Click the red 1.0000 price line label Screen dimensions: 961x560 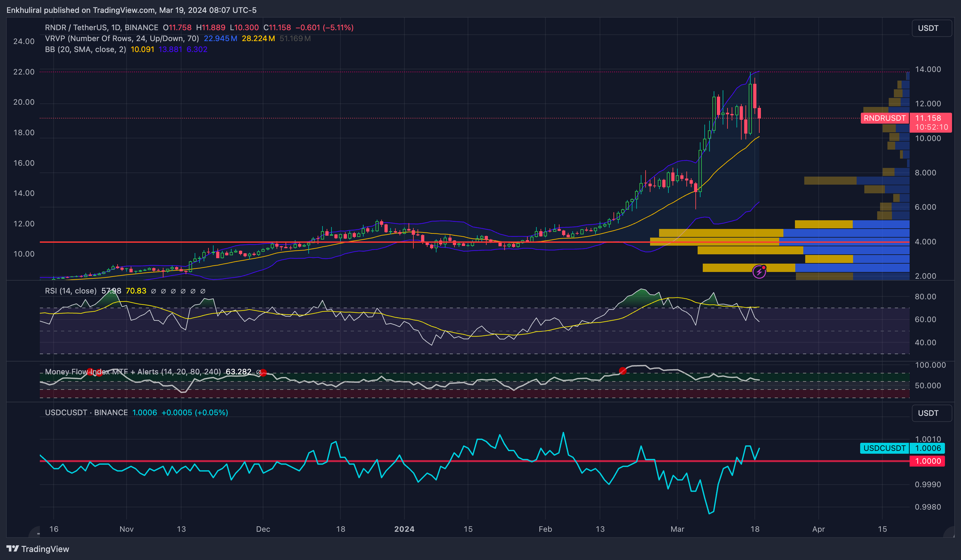pos(928,461)
